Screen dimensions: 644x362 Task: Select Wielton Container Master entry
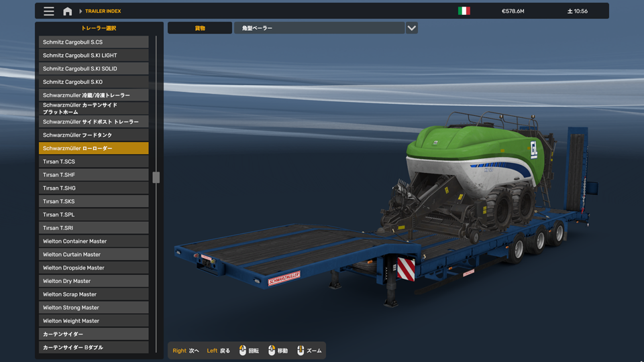[x=93, y=241]
